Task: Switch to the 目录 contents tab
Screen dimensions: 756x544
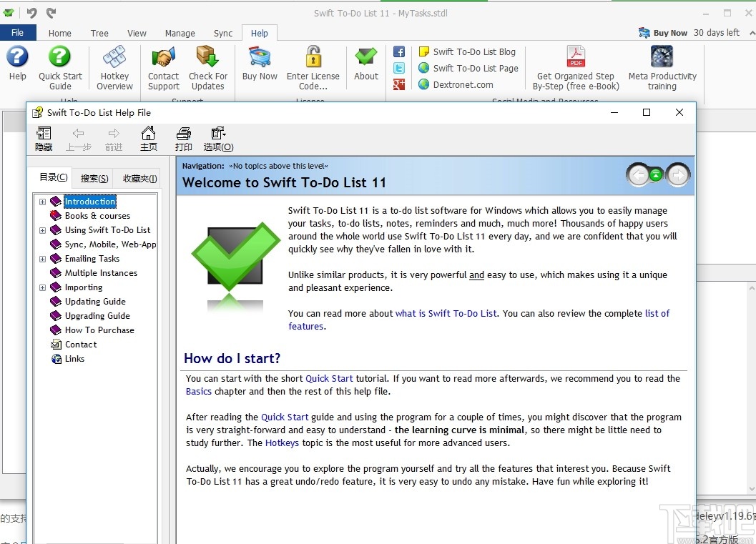Action: pos(53,177)
